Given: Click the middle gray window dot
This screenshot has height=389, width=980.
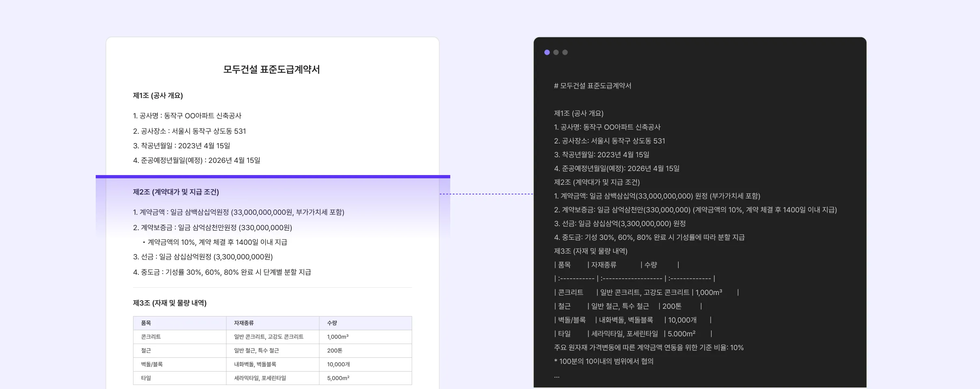Looking at the screenshot, I should pyautogui.click(x=557, y=52).
